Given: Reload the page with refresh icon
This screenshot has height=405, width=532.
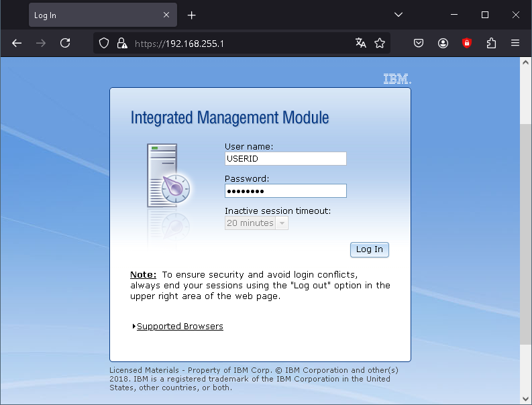Looking at the screenshot, I should [65, 43].
